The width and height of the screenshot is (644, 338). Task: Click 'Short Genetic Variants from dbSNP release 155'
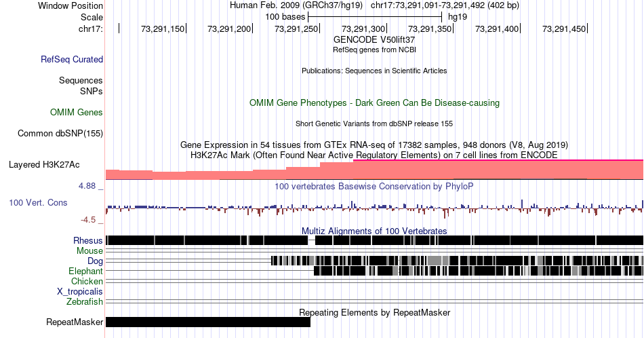pyautogui.click(x=374, y=124)
